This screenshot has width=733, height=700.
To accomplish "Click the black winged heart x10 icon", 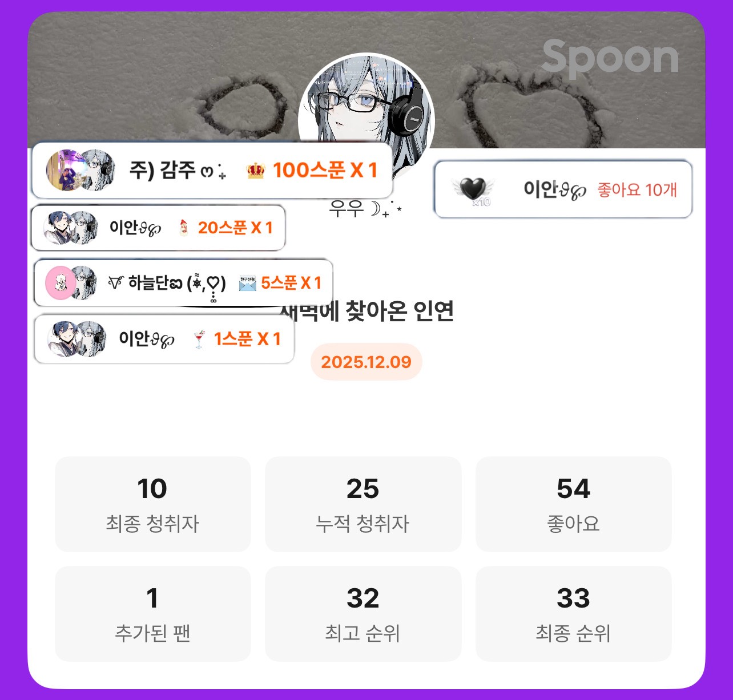I will 473,191.
